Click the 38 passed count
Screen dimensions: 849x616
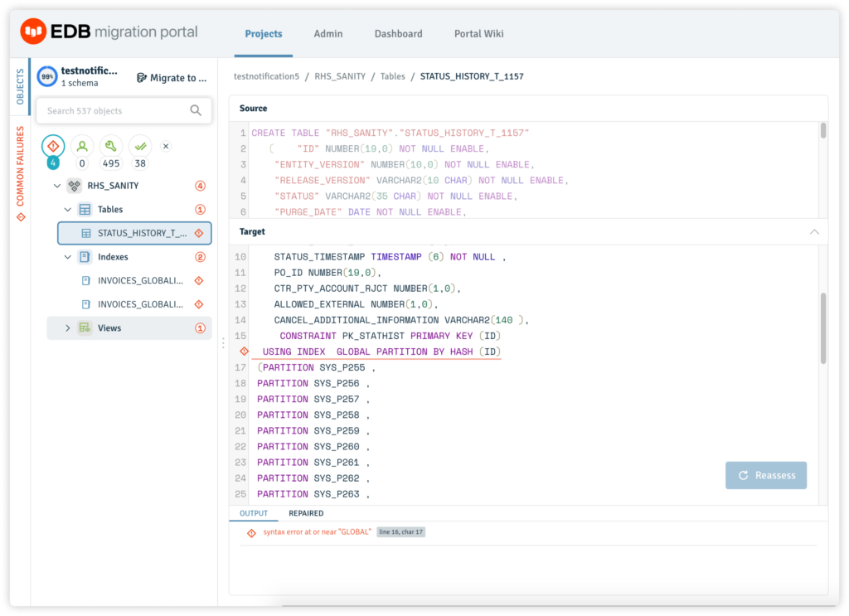140,163
